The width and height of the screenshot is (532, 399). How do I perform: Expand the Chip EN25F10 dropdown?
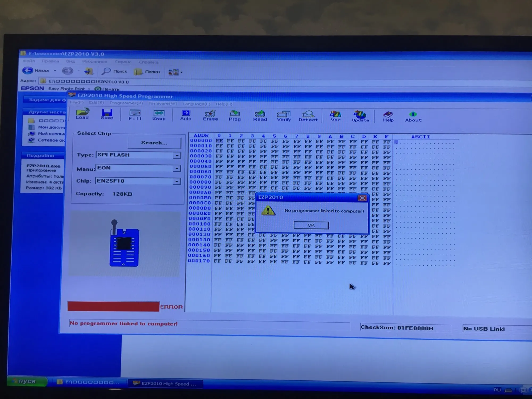(x=176, y=181)
